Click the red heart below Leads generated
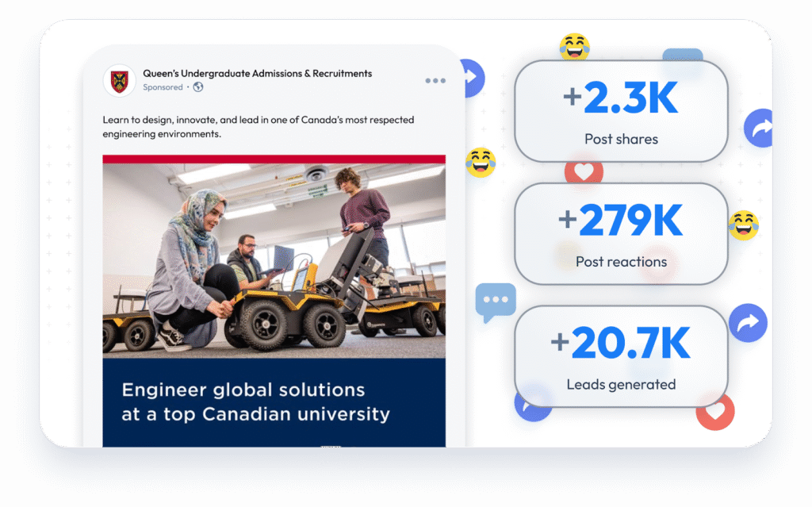 click(x=715, y=413)
